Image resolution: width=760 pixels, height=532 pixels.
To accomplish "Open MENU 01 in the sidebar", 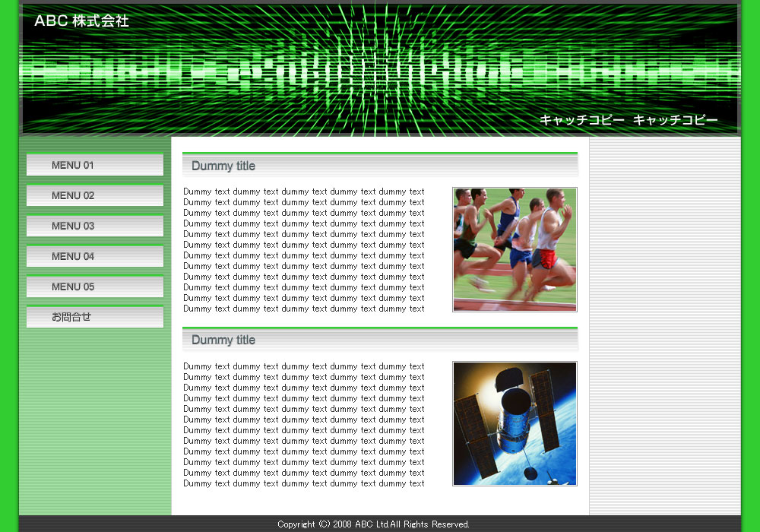I will click(95, 165).
